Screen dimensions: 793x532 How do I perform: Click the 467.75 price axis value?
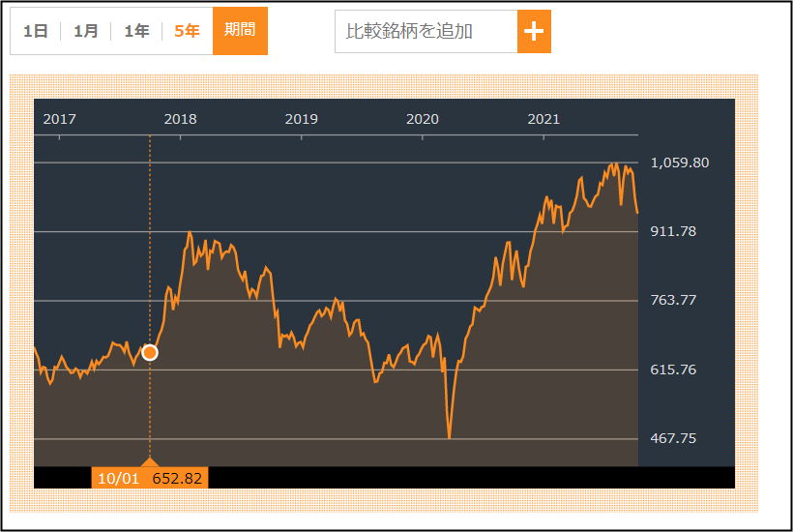tap(673, 438)
